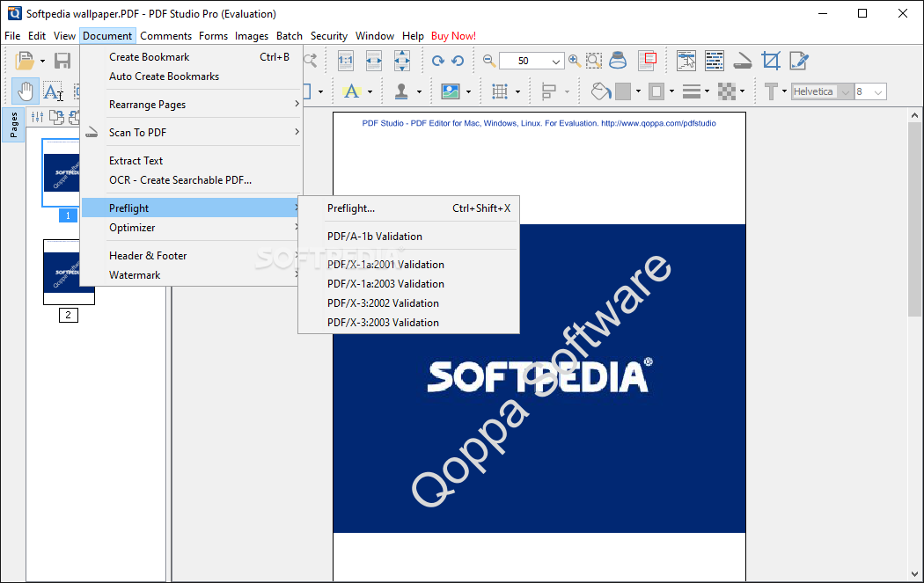The width and height of the screenshot is (924, 583).
Task: Expand the Open file dropdown arrow
Action: 42,61
